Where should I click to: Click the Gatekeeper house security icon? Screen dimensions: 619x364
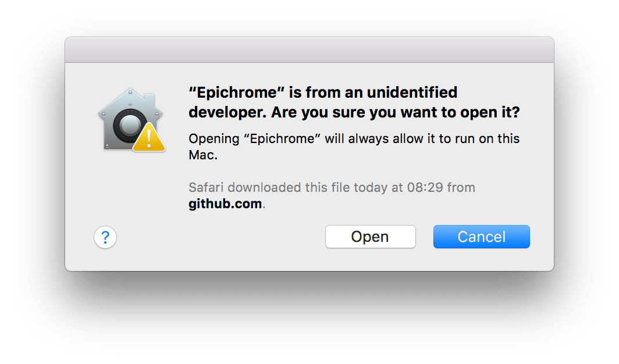131,120
